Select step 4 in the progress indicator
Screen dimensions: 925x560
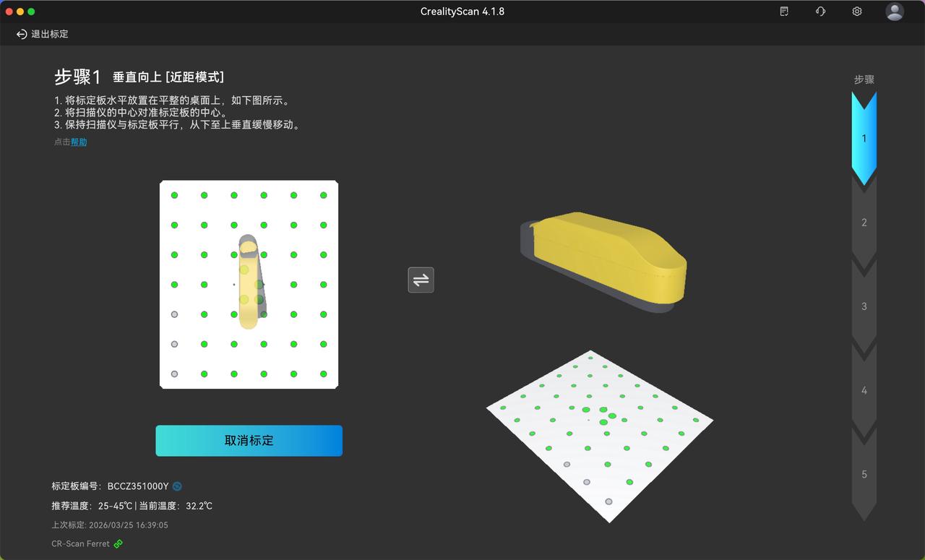coord(864,390)
